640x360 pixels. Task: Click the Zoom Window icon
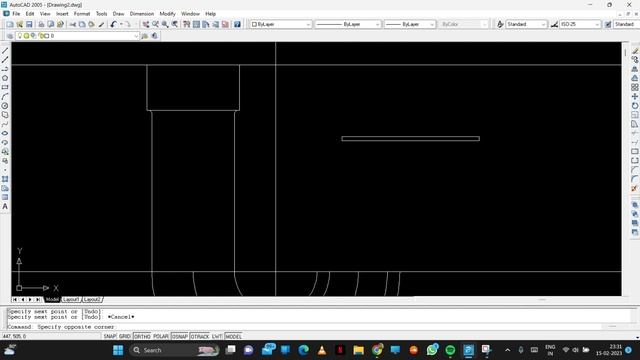click(165, 24)
